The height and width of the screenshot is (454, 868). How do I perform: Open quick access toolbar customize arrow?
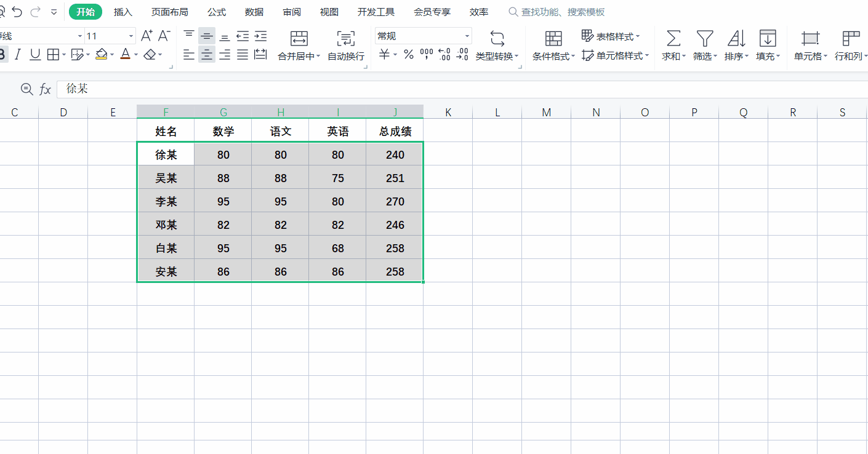click(54, 12)
